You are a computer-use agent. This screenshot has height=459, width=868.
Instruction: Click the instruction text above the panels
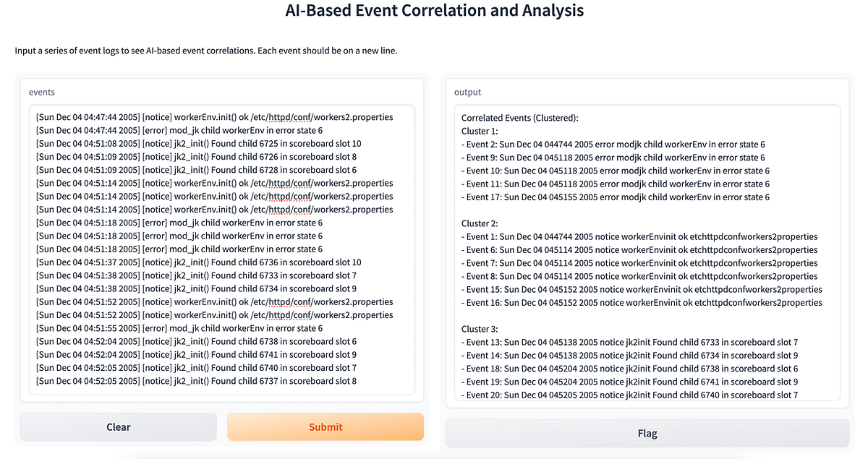[206, 50]
